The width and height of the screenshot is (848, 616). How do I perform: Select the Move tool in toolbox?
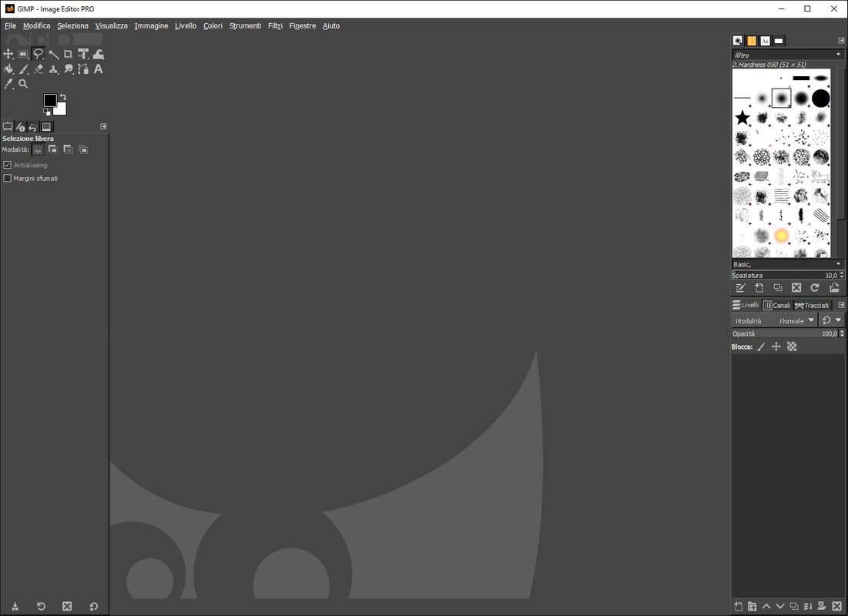point(8,54)
